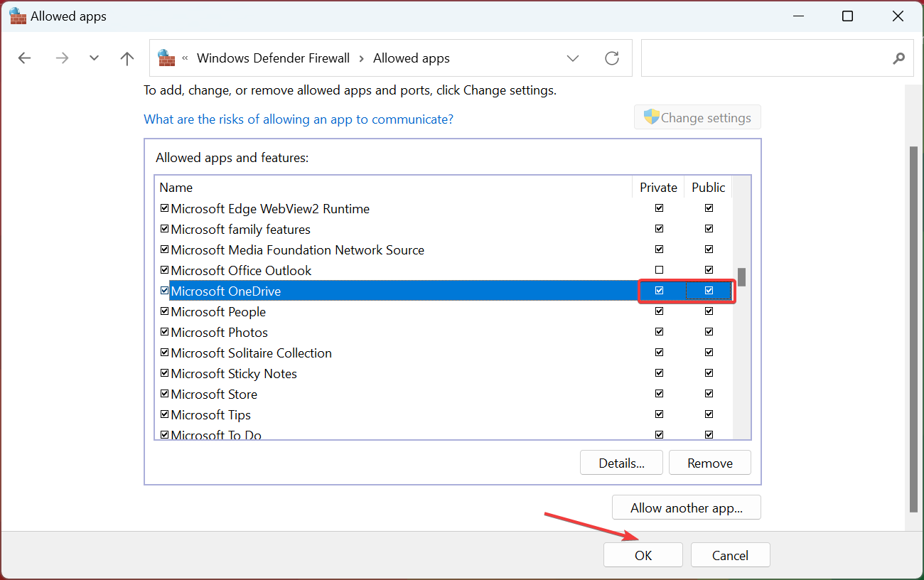The image size is (924, 580).
Task: Toggle Private for Microsoft Photos
Action: [659, 332]
